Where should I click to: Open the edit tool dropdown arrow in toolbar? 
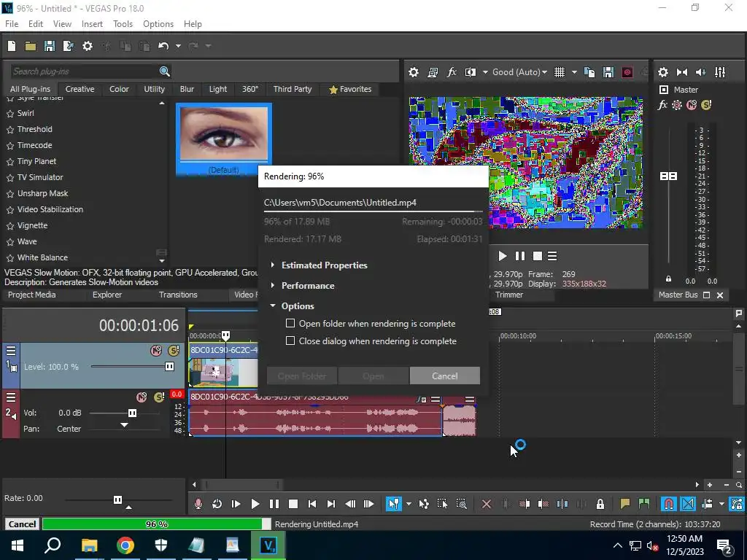tap(409, 504)
